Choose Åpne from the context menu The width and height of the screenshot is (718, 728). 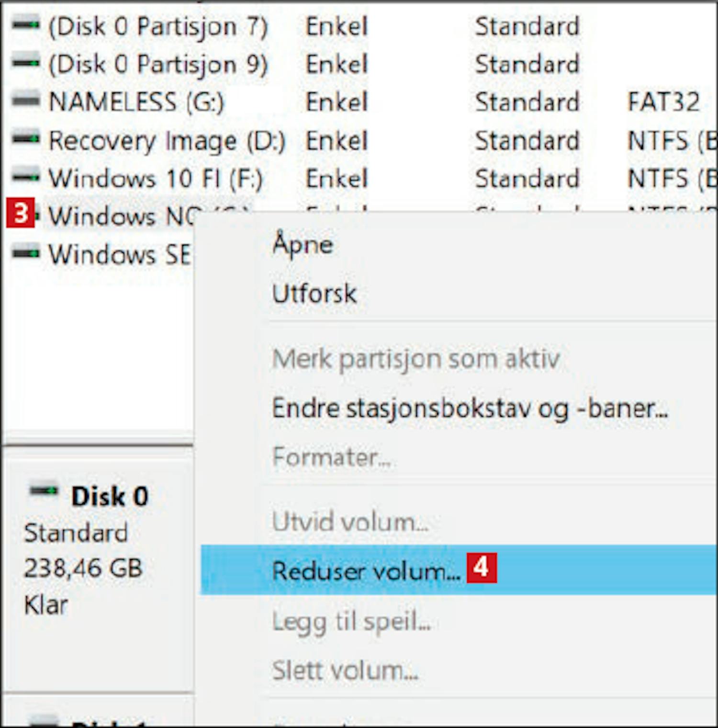pos(303,244)
